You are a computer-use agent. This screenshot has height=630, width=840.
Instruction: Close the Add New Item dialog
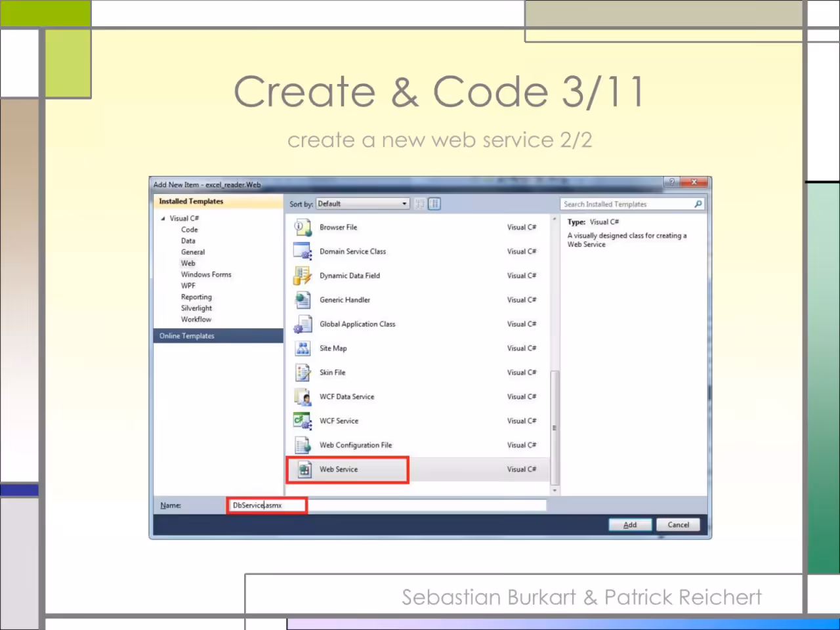pos(694,182)
